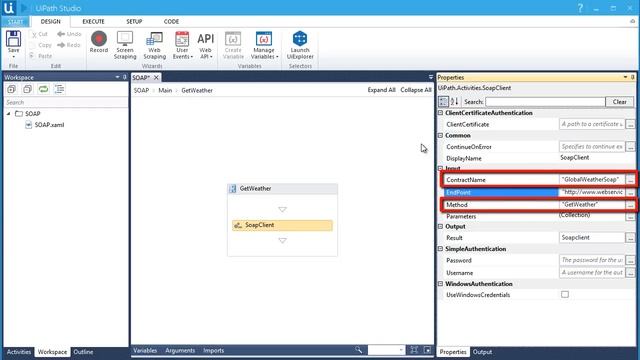The height and width of the screenshot is (360, 640).
Task: Open Web Scraping wizard
Action: click(154, 45)
